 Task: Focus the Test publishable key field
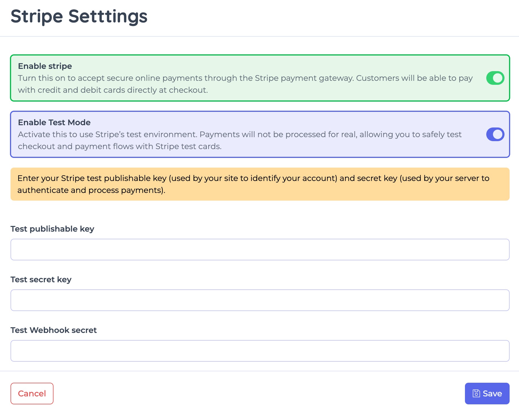(x=260, y=250)
